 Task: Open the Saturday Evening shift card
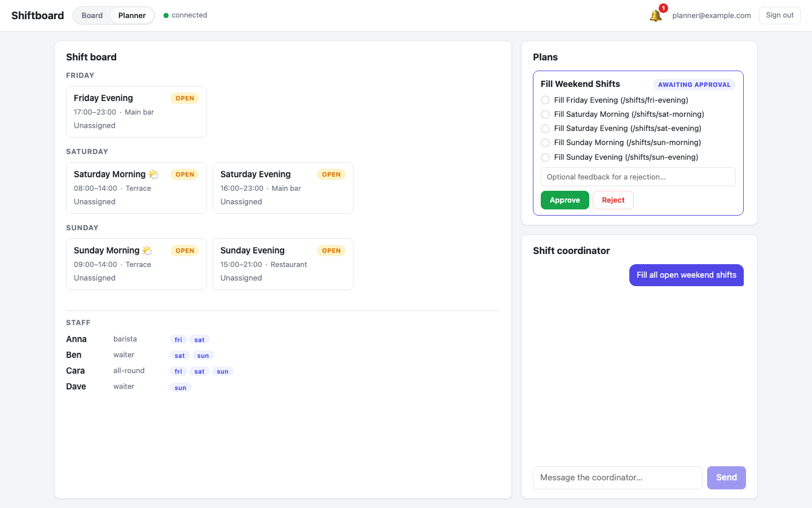283,188
